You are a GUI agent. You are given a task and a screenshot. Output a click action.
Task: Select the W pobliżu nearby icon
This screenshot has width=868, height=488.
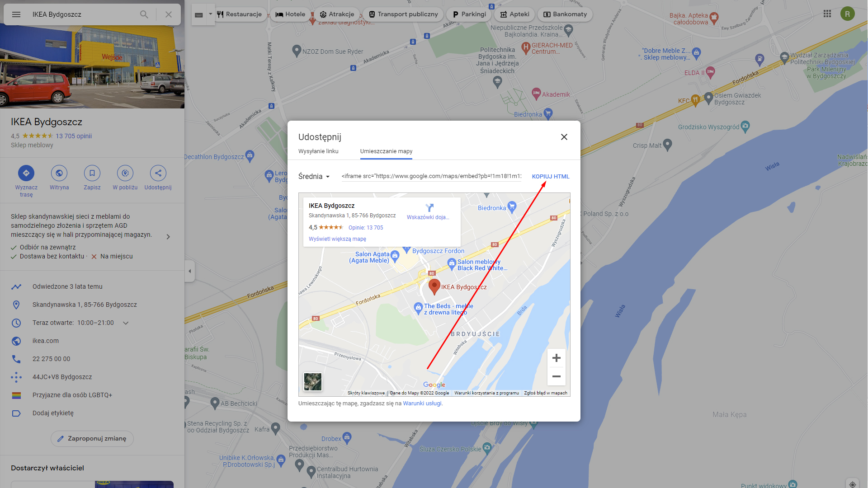(x=125, y=173)
